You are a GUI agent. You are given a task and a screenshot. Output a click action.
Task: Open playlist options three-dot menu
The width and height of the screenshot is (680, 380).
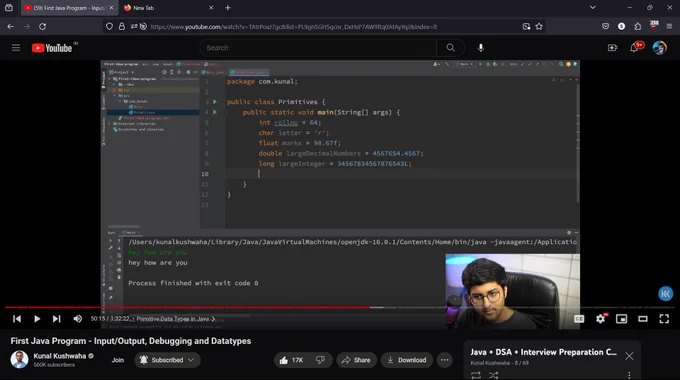tap(629, 375)
